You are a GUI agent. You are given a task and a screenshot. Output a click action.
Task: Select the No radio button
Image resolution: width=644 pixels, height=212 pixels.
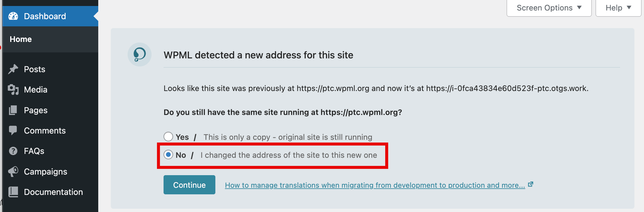[168, 155]
